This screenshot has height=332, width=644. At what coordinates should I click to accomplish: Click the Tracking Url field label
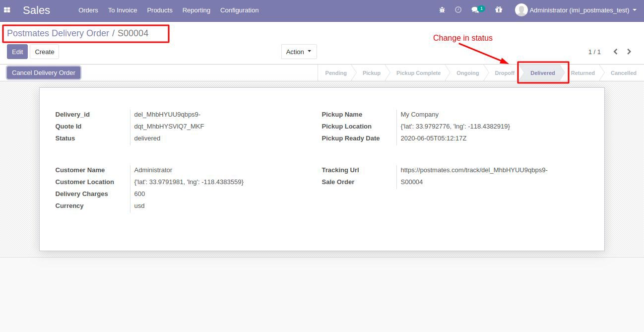[x=340, y=170]
